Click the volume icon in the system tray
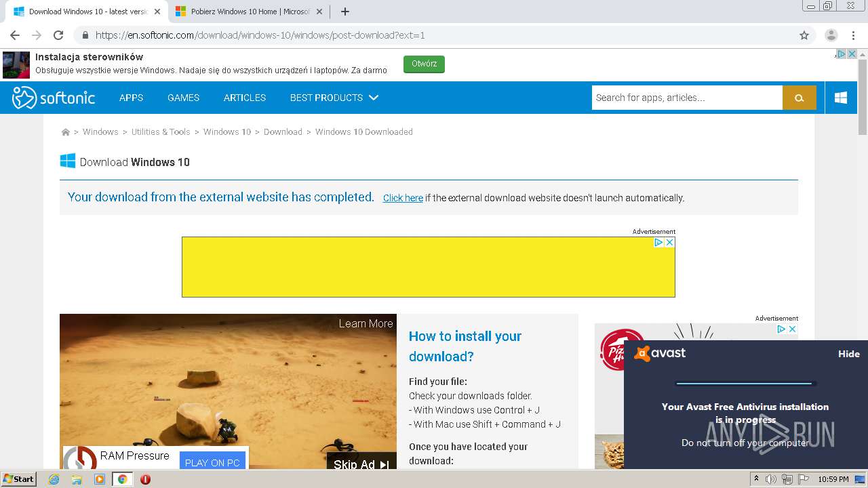 [770, 479]
